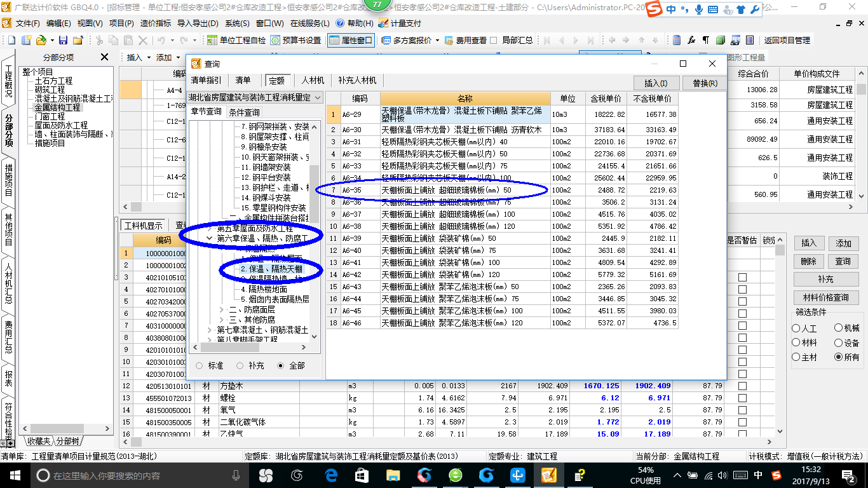The height and width of the screenshot is (488, 868).
Task: Click the 插入(I) button in query dialog
Action: point(656,83)
